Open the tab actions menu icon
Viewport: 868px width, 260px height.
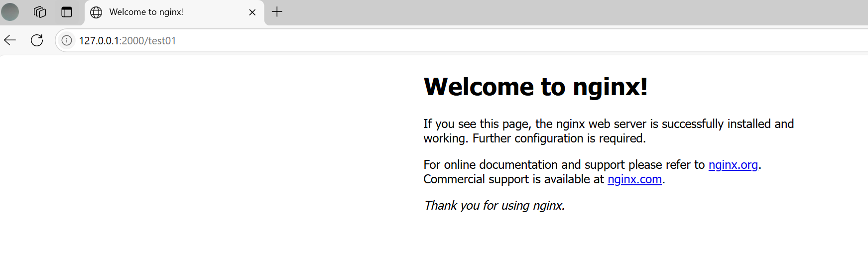67,12
